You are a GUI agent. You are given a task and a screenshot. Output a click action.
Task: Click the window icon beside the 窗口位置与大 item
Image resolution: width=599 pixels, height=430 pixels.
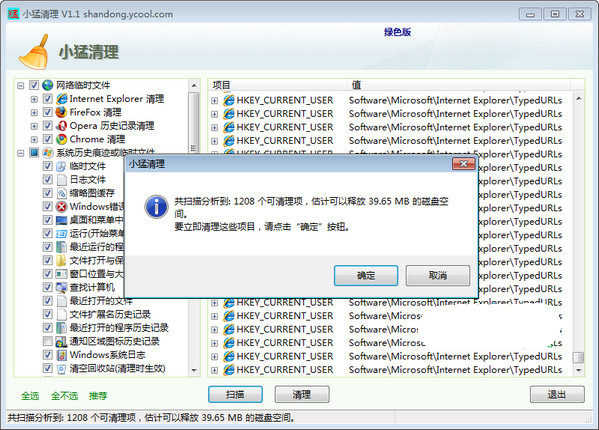tap(61, 274)
